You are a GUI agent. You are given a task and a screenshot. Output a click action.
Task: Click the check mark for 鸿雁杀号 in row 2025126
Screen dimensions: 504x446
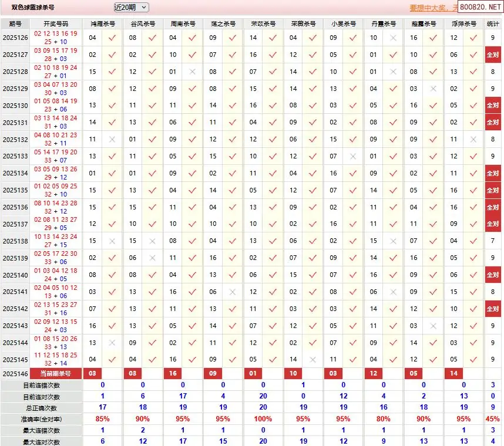tap(112, 38)
